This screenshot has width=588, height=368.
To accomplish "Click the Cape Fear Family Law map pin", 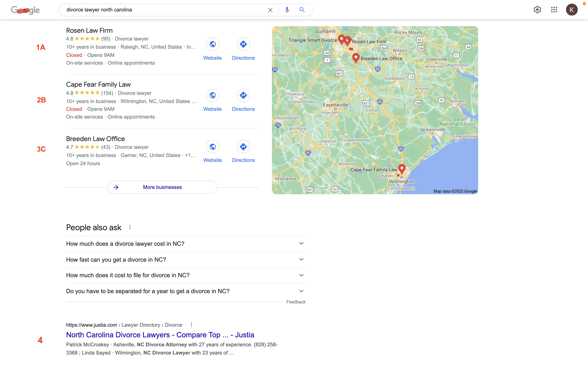I will 402,169.
